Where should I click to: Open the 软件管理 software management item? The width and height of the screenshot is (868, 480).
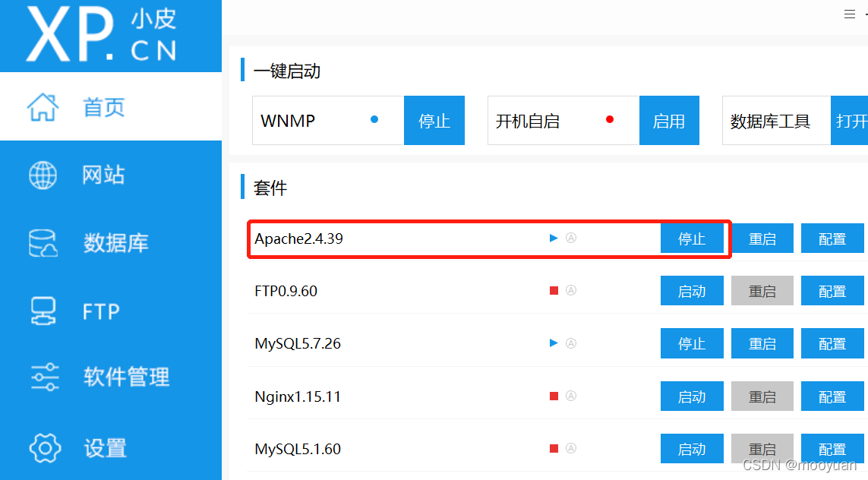pos(111,377)
